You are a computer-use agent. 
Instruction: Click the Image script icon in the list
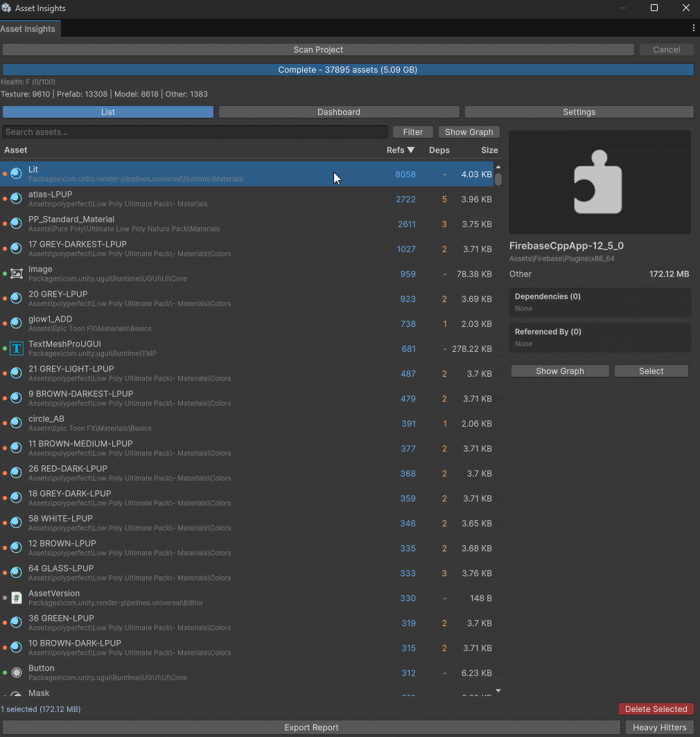click(x=17, y=274)
